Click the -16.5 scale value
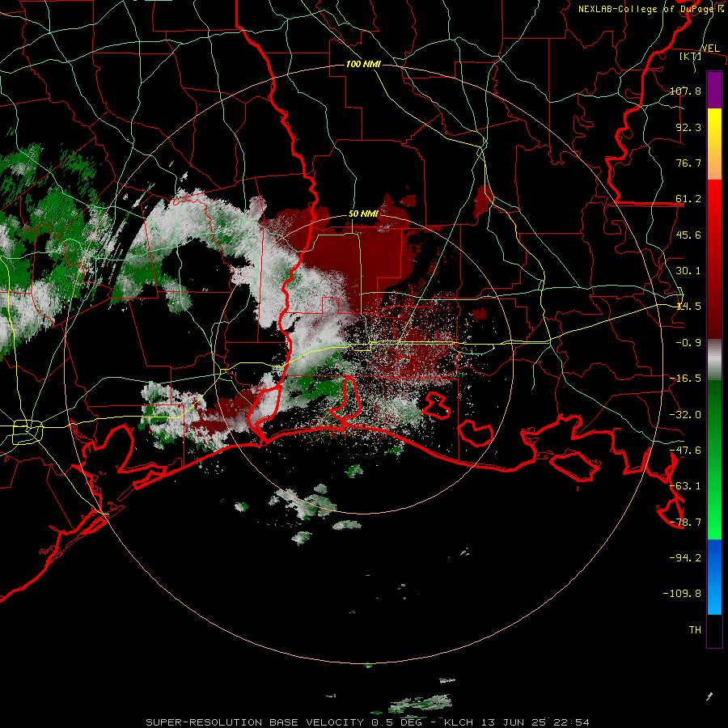728x728 pixels. click(x=685, y=379)
